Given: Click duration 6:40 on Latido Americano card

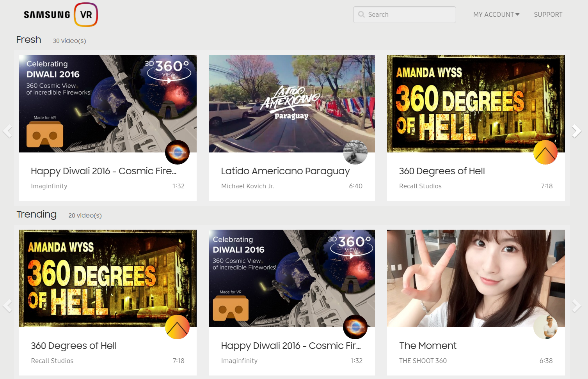Looking at the screenshot, I should pos(355,186).
